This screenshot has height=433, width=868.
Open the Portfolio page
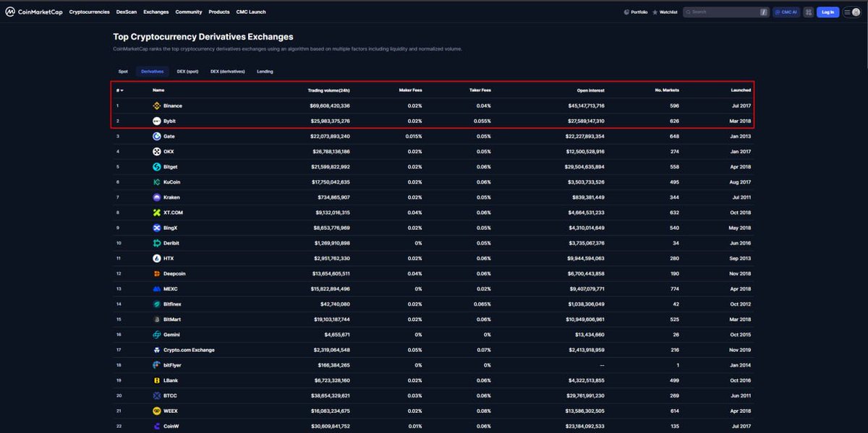(x=636, y=12)
